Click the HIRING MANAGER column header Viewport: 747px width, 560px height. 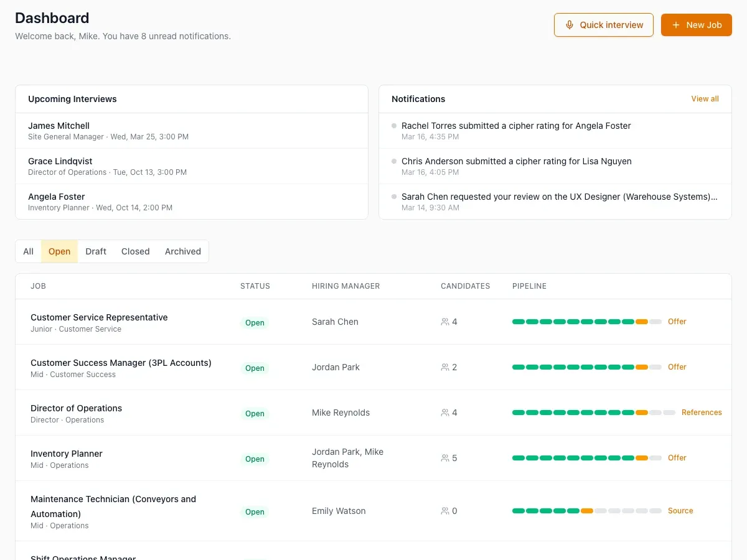pyautogui.click(x=345, y=286)
